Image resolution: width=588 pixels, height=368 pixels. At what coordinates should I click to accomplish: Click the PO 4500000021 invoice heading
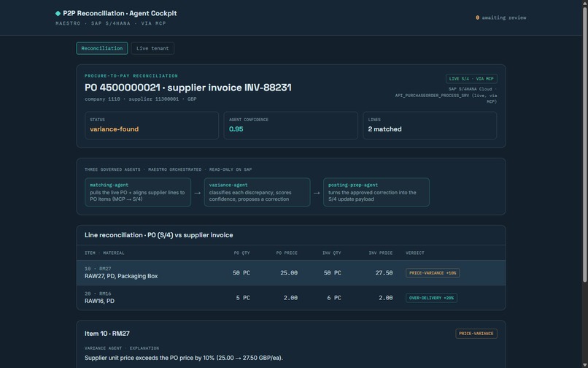[188, 88]
